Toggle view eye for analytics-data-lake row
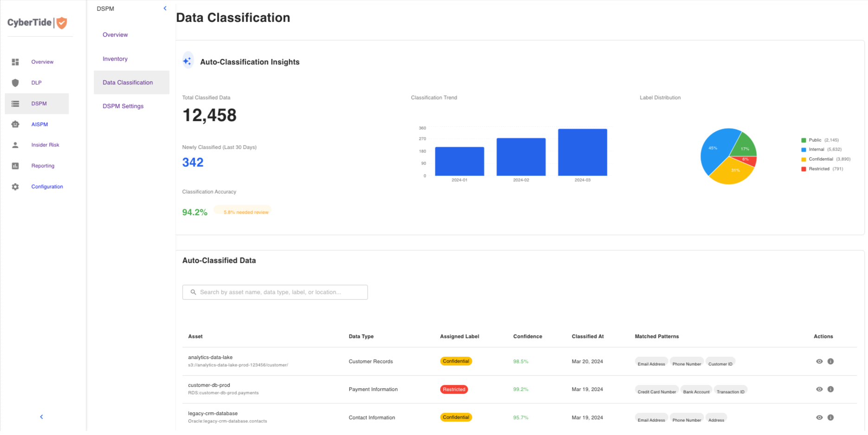 (x=819, y=361)
